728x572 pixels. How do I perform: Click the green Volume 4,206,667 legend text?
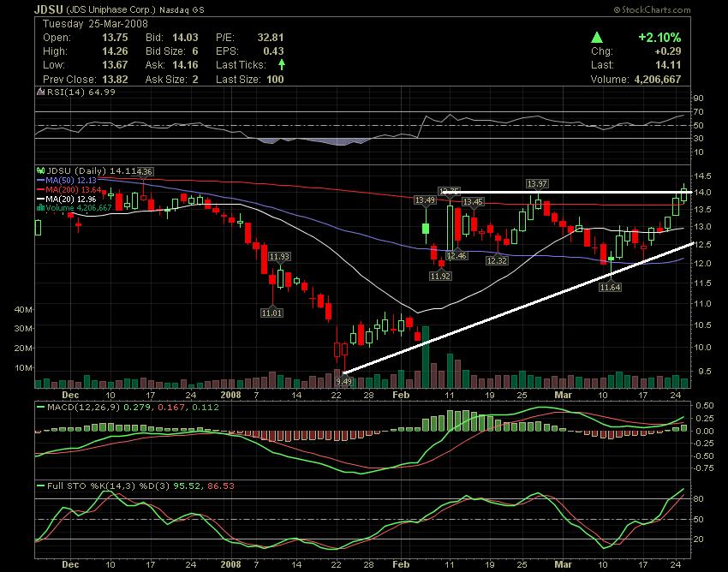79,208
